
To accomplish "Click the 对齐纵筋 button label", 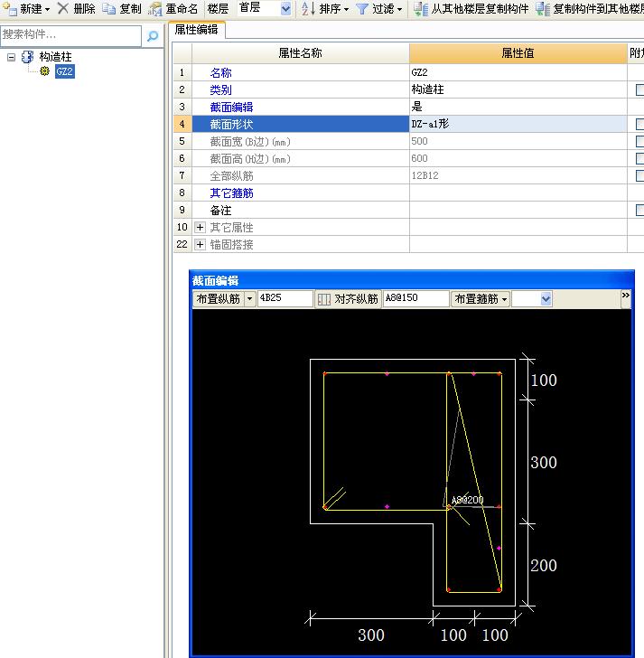I will pyautogui.click(x=356, y=299).
